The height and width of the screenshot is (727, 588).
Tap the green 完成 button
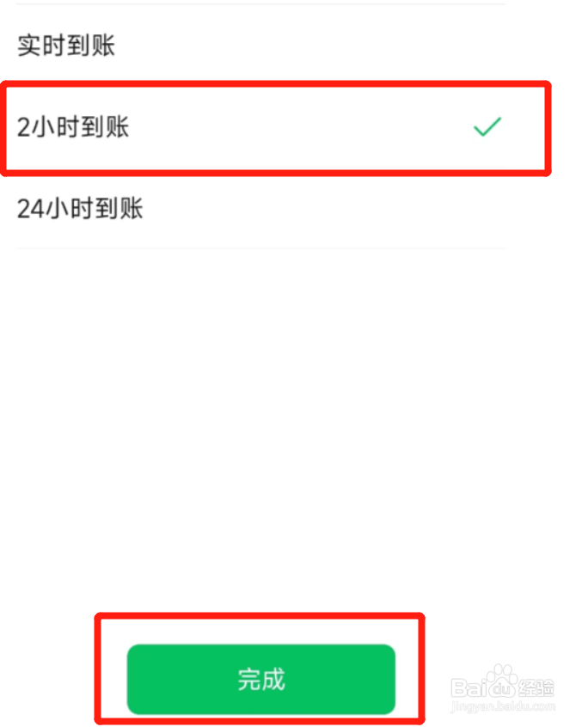coord(261,679)
